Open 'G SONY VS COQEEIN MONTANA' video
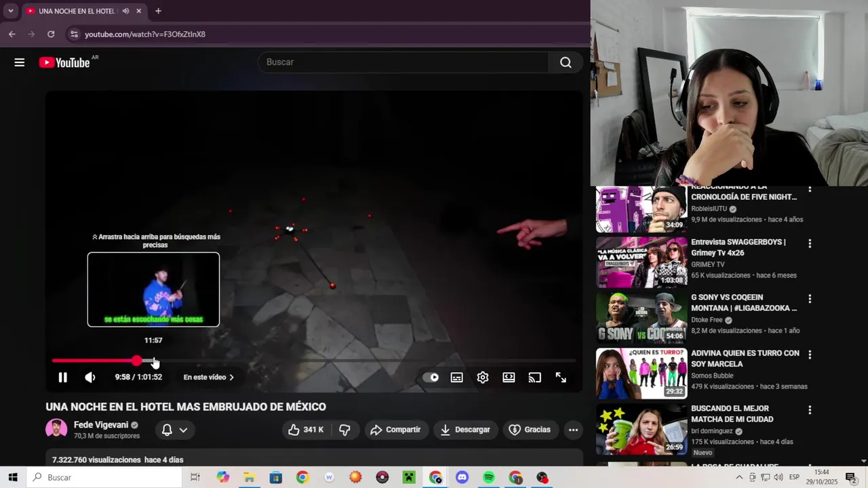This screenshot has height=488, width=868. [x=744, y=303]
